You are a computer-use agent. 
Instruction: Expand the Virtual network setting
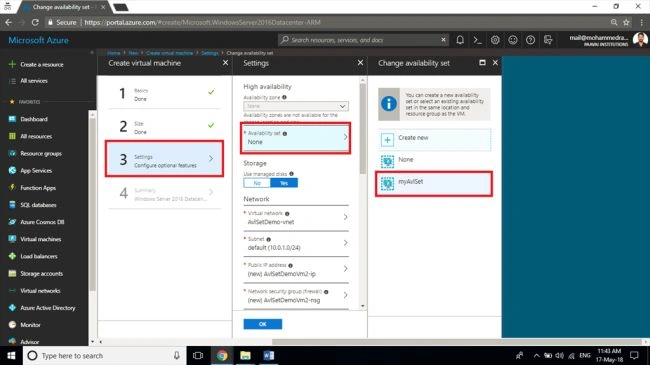click(x=296, y=218)
